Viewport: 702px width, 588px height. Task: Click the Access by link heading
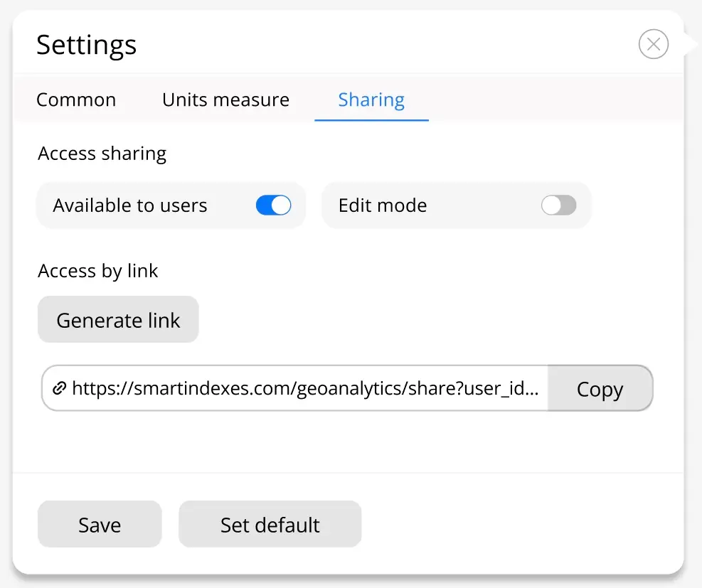click(97, 271)
